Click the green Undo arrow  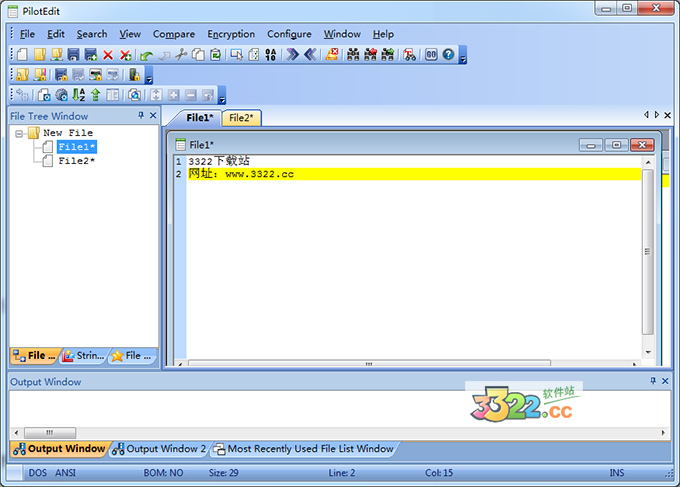(x=147, y=55)
